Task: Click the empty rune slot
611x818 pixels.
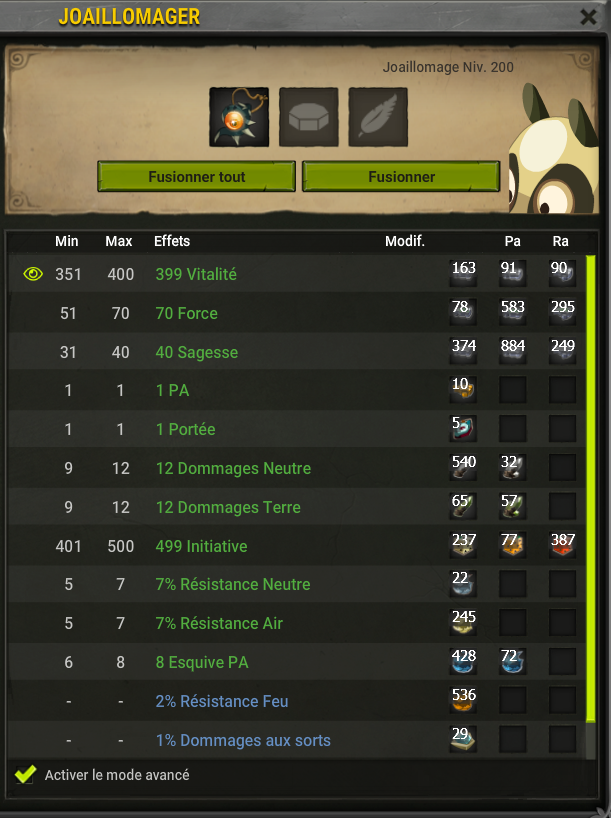Action: [x=308, y=117]
